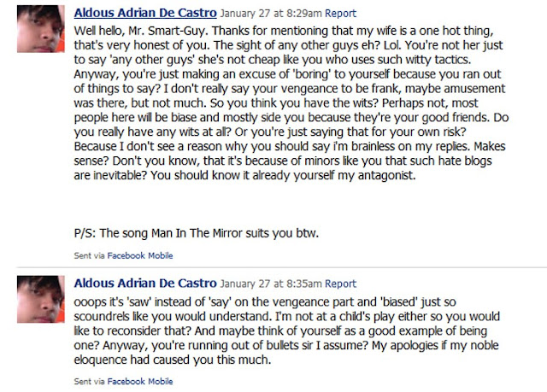
Task: Click the line starting 'people here will be biase'
Action: point(291,117)
